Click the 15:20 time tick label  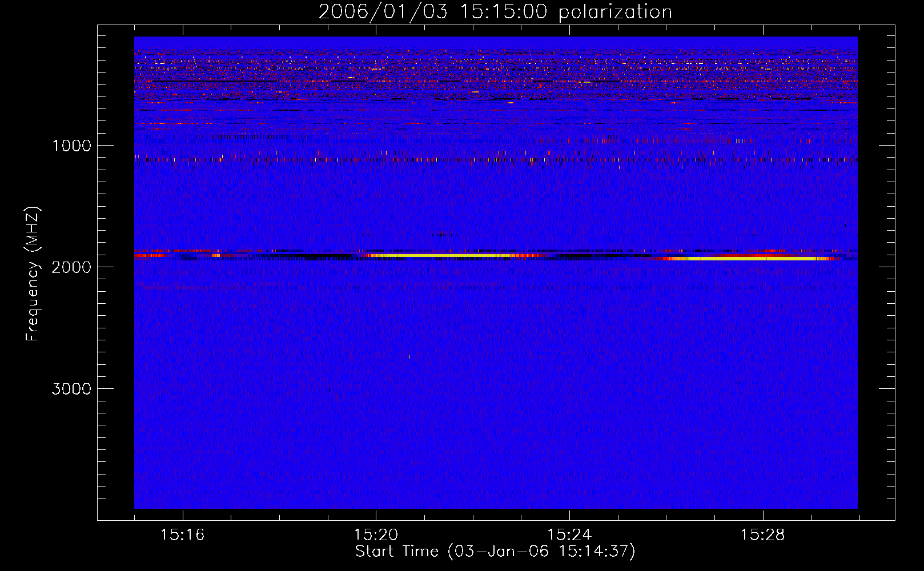pyautogui.click(x=376, y=535)
